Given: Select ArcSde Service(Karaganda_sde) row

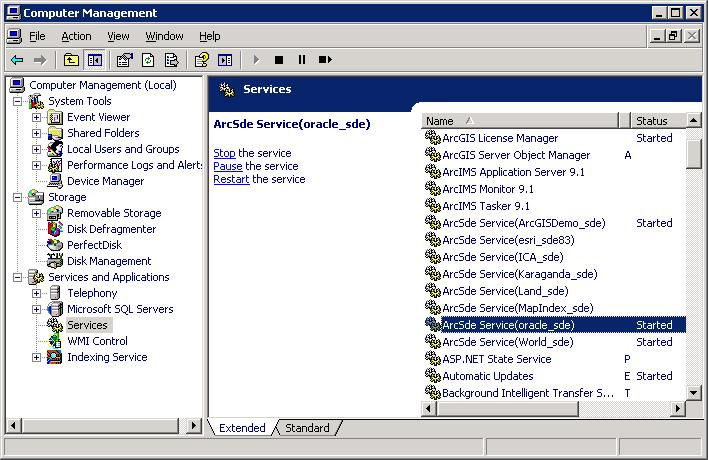Looking at the screenshot, I should (x=554, y=274).
